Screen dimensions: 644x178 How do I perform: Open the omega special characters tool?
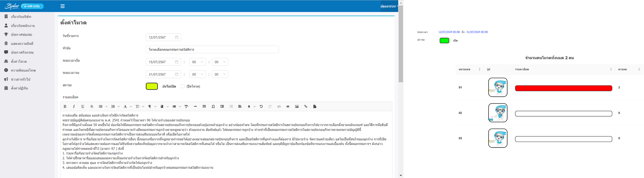(213, 106)
